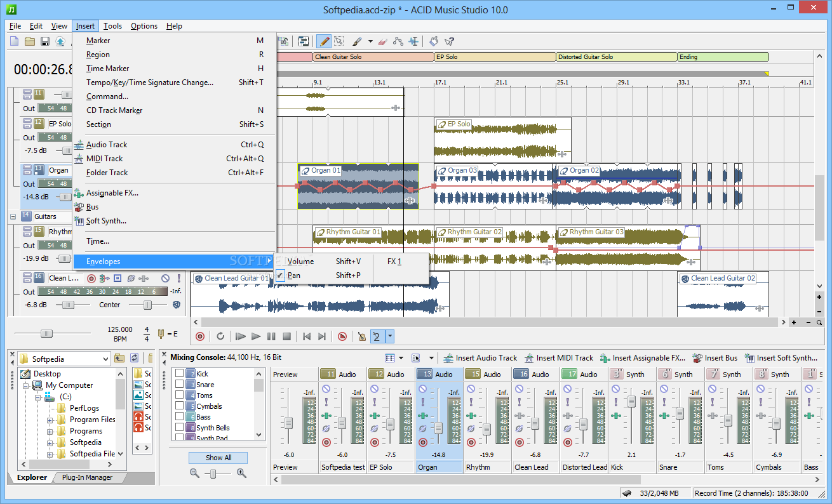This screenshot has height=504, width=832.
Task: Select Marker from Insert menu
Action: [x=174, y=41]
